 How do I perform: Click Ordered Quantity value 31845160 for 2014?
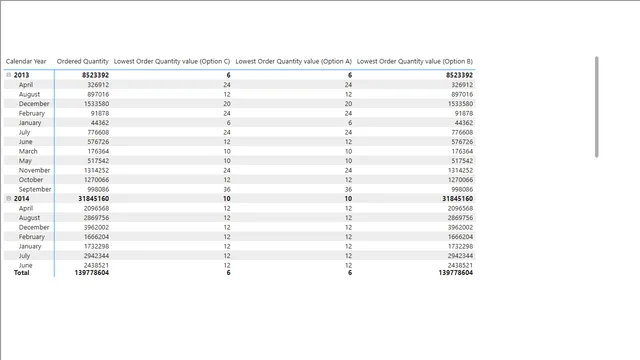point(93,199)
